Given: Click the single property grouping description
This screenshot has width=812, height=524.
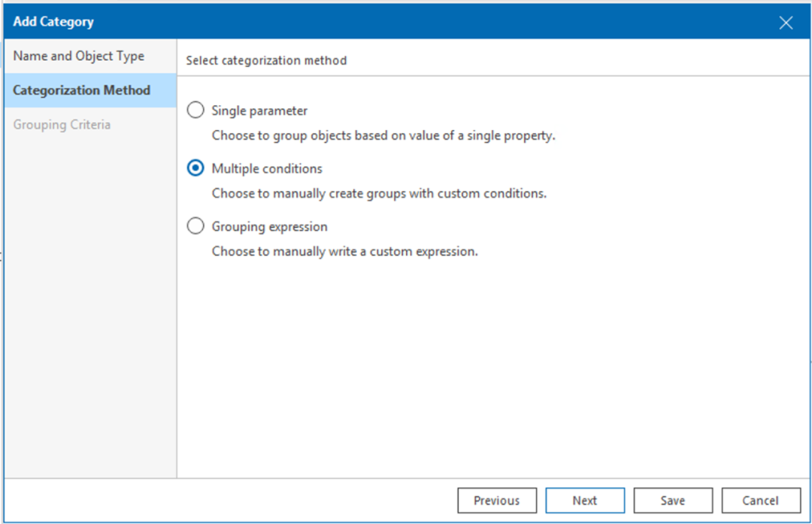Looking at the screenshot, I should pos(383,136).
